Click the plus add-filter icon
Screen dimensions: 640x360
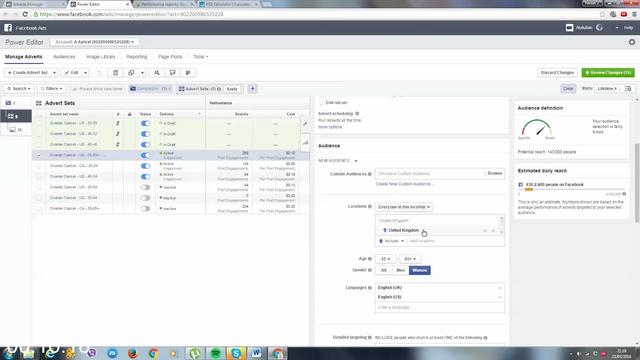click(252, 89)
